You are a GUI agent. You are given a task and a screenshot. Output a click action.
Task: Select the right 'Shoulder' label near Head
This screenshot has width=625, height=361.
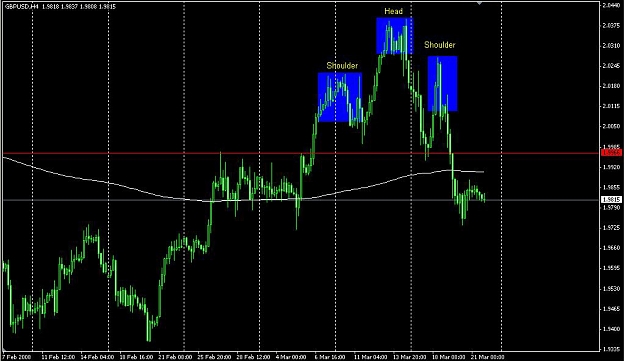tap(440, 45)
